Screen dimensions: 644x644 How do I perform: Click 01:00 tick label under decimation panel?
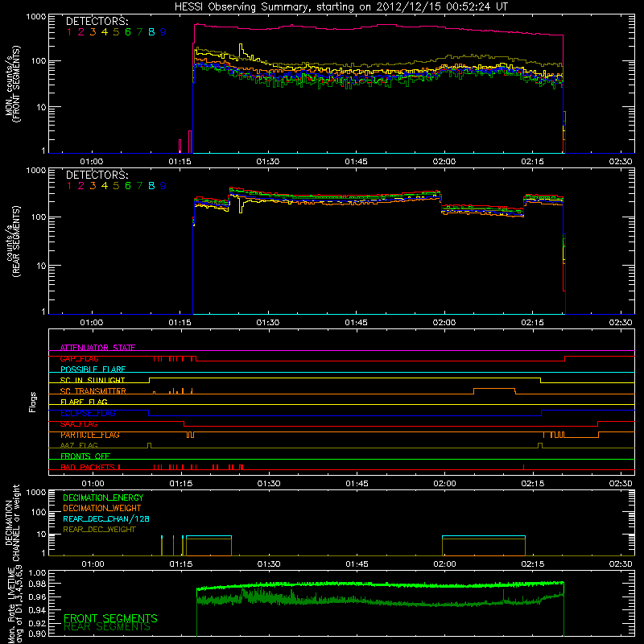93,564
